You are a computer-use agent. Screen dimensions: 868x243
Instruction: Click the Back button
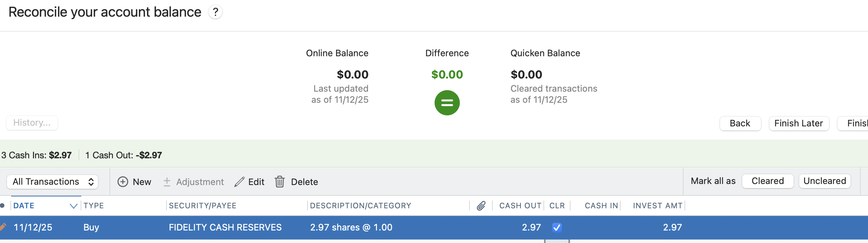[x=740, y=124]
